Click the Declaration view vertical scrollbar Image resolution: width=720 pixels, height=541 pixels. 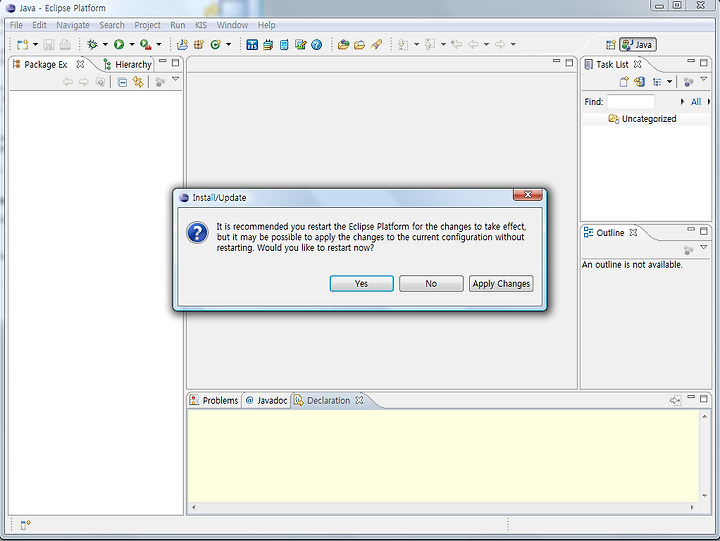704,456
